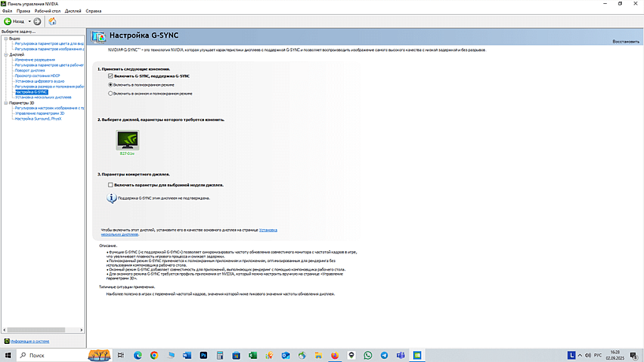Enable settings for the selected display model checkbox
This screenshot has width=644, height=362.
111,184
